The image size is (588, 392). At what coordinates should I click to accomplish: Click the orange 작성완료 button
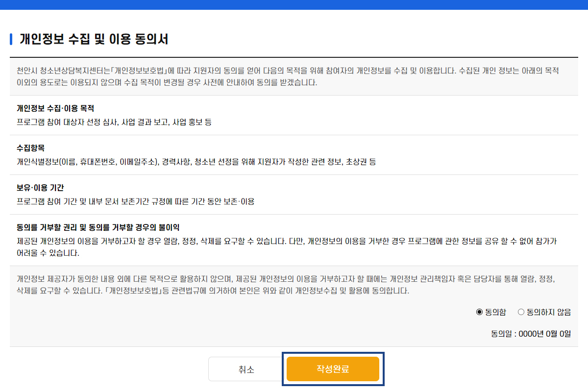(x=333, y=369)
